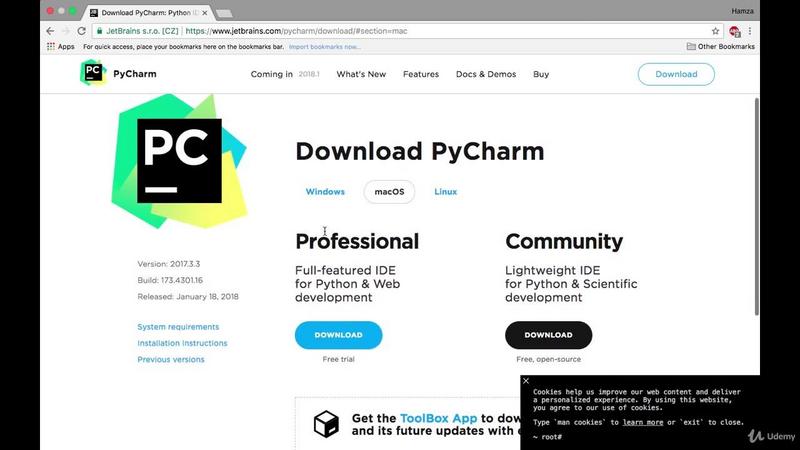Click the URL address bar field

pyautogui.click(x=408, y=31)
